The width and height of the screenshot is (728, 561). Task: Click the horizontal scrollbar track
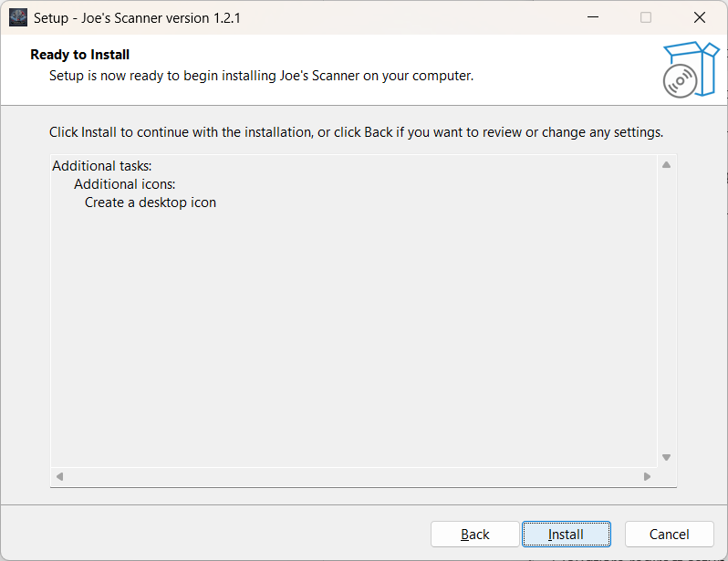pos(354,476)
